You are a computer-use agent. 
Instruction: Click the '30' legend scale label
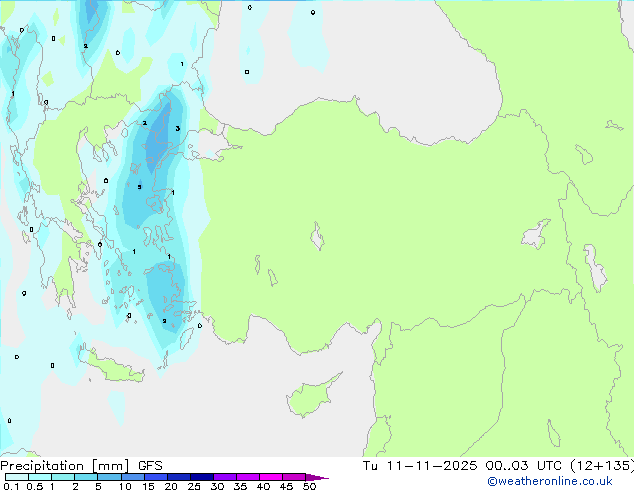tap(217, 486)
